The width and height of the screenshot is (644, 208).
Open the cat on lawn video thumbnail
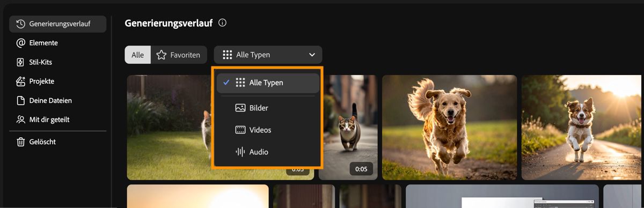click(x=169, y=127)
